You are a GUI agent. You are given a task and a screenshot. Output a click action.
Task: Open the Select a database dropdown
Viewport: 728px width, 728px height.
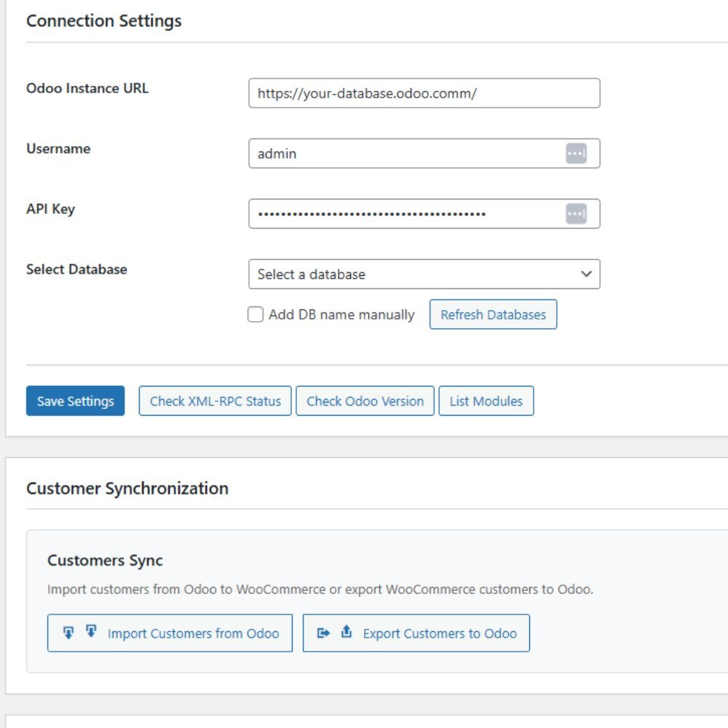point(424,274)
